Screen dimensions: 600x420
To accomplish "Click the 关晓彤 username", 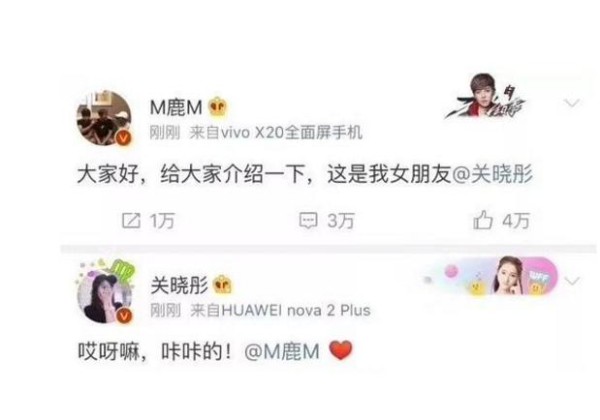I will click(x=179, y=285).
